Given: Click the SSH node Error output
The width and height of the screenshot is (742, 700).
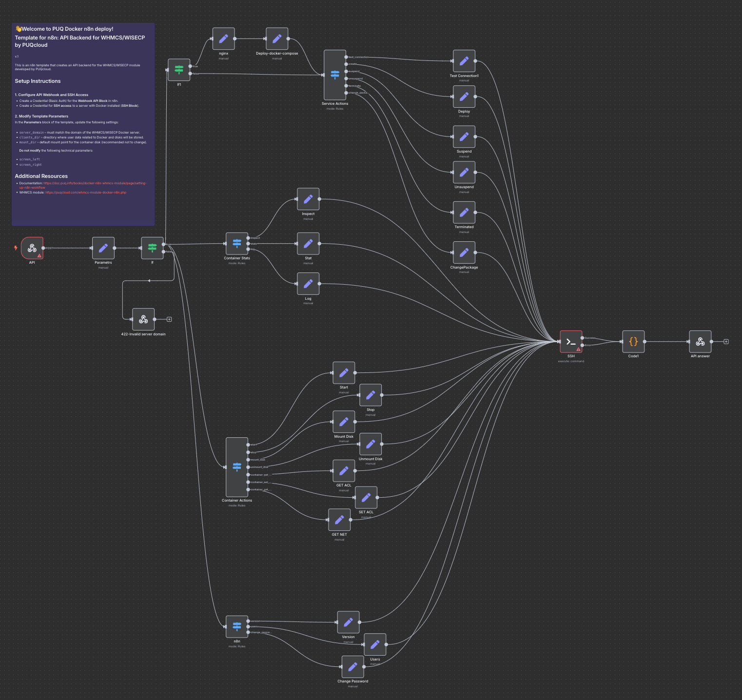Looking at the screenshot, I should click(583, 345).
